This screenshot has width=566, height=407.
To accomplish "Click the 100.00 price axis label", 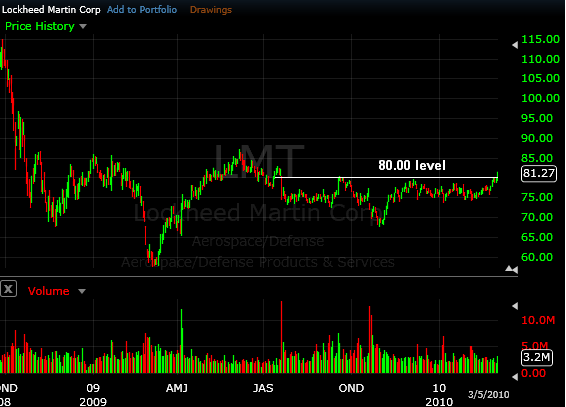I will (x=540, y=98).
